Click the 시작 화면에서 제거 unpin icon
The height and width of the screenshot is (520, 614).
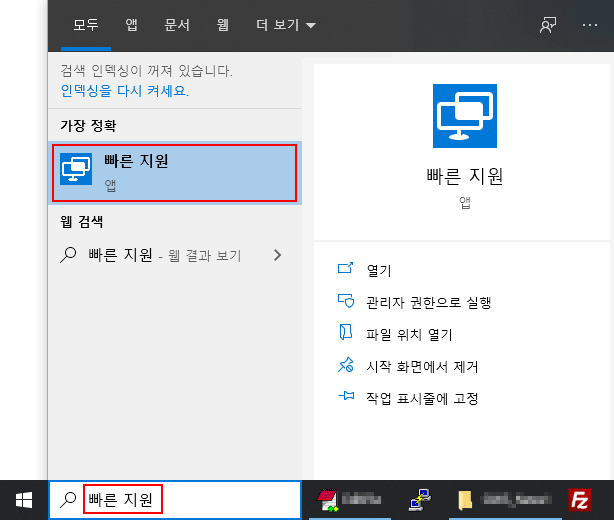pyautogui.click(x=346, y=366)
